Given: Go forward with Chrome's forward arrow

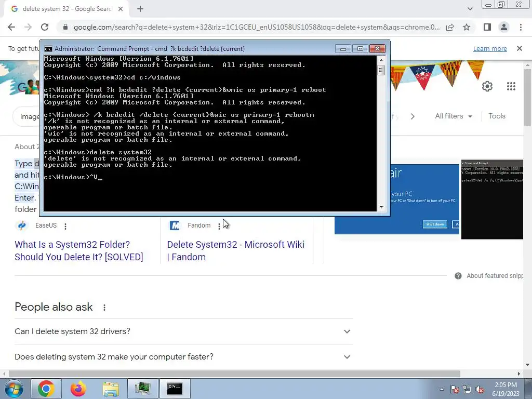Looking at the screenshot, I should click(x=28, y=27).
